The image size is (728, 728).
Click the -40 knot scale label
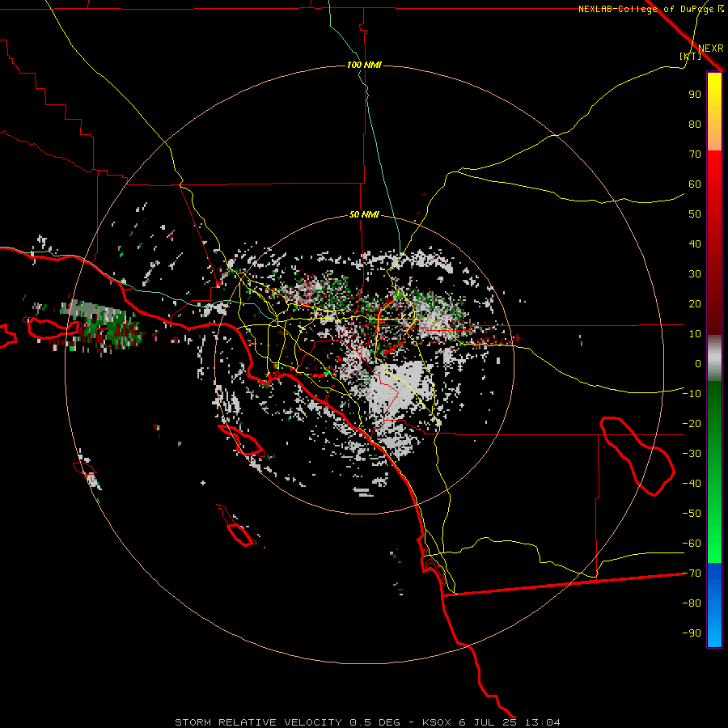pyautogui.click(x=692, y=484)
